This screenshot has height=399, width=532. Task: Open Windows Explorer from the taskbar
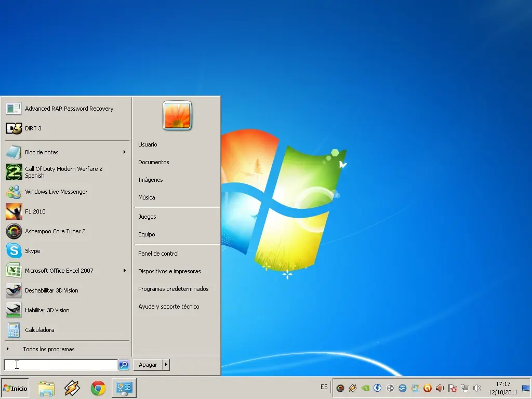[x=46, y=389]
